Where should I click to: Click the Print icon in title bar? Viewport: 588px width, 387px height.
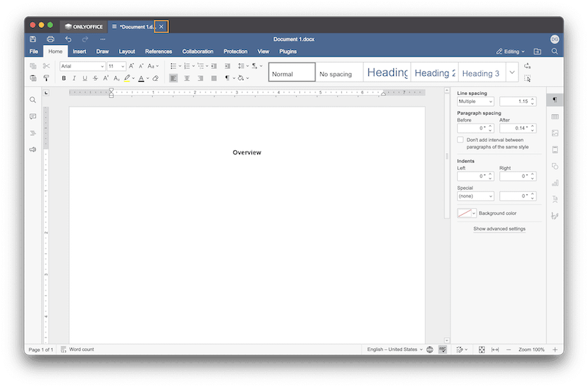pyautogui.click(x=51, y=39)
